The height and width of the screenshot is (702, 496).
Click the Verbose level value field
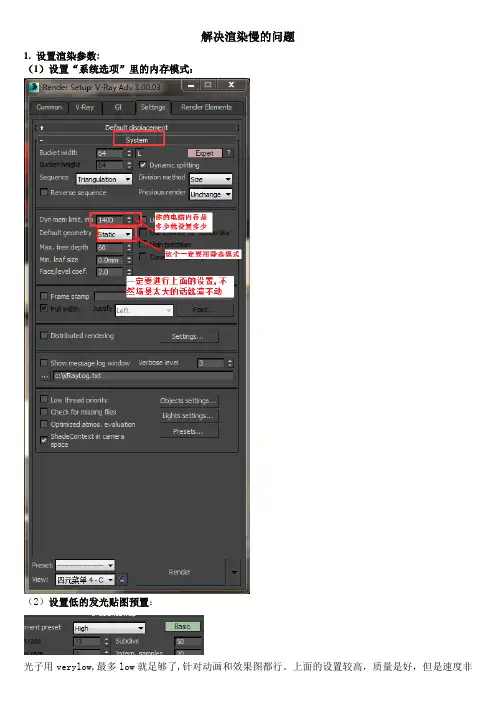click(x=212, y=363)
